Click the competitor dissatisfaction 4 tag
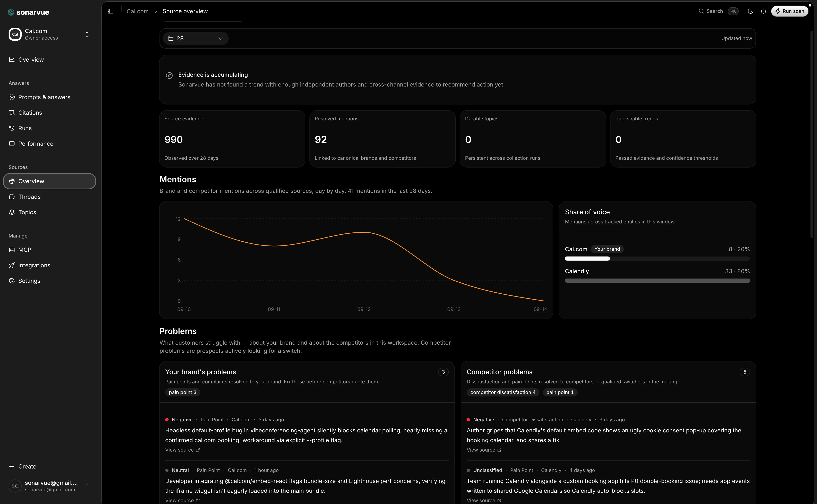Viewport: 817px width, 504px height. [x=503, y=392]
